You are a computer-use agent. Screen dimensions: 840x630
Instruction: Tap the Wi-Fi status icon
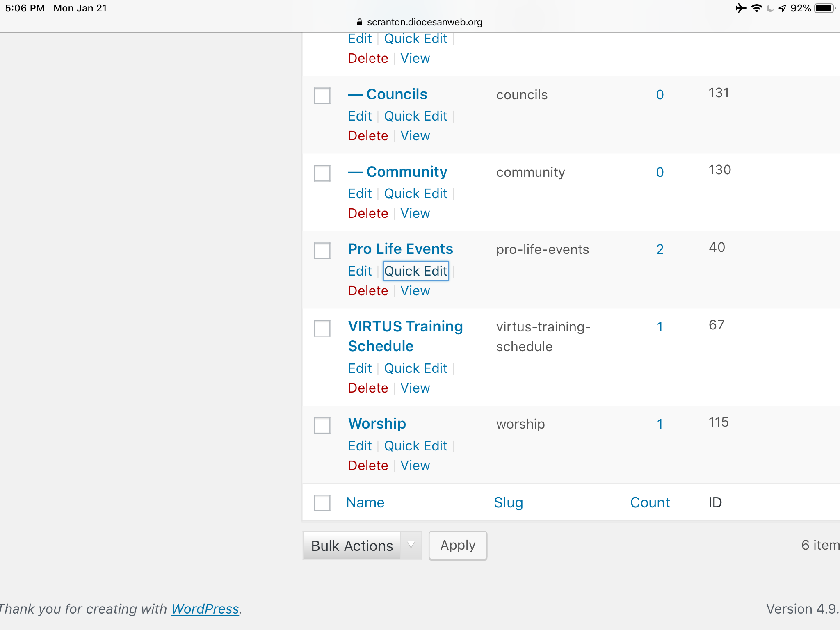[756, 8]
